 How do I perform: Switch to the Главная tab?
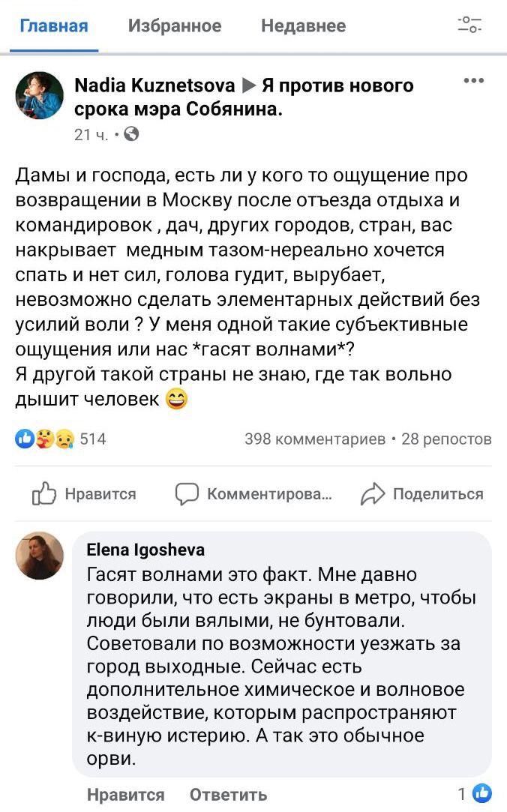point(53,26)
